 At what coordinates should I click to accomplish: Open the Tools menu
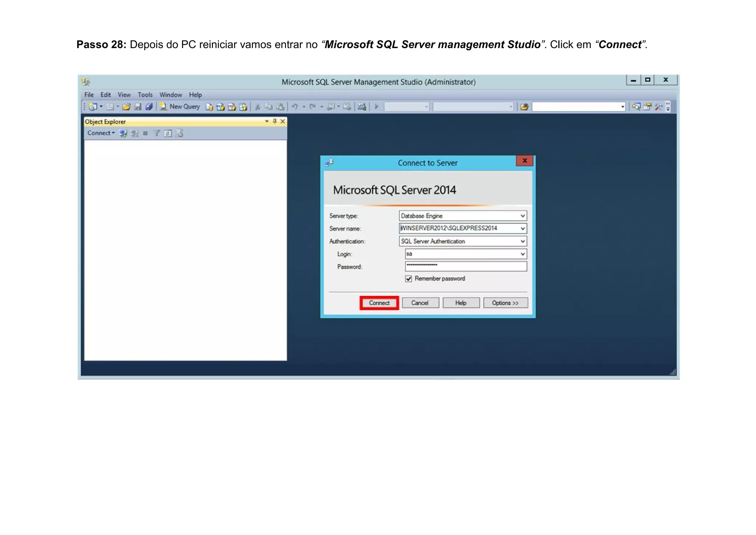click(x=145, y=95)
